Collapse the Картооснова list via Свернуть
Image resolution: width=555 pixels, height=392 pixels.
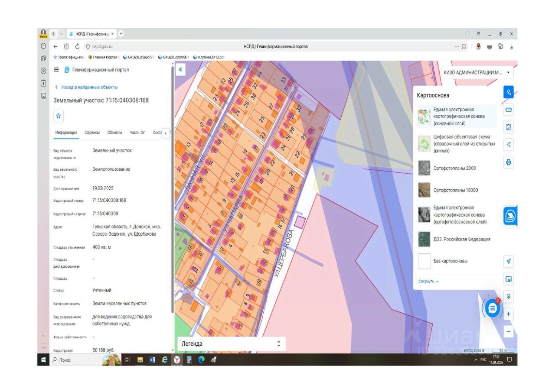point(428,281)
